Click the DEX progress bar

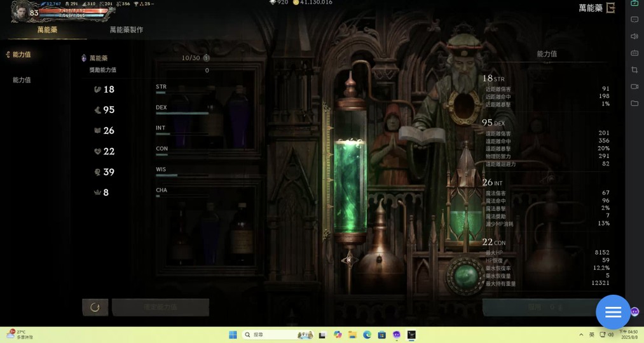tap(182, 113)
